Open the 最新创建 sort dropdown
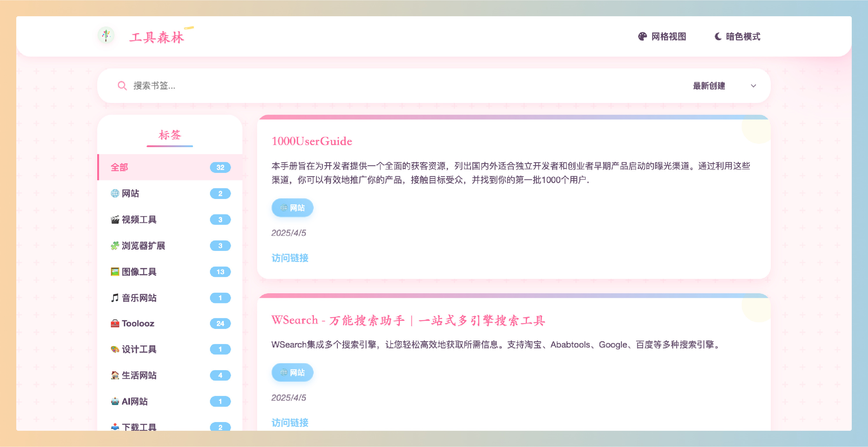The image size is (868, 447). (709, 86)
